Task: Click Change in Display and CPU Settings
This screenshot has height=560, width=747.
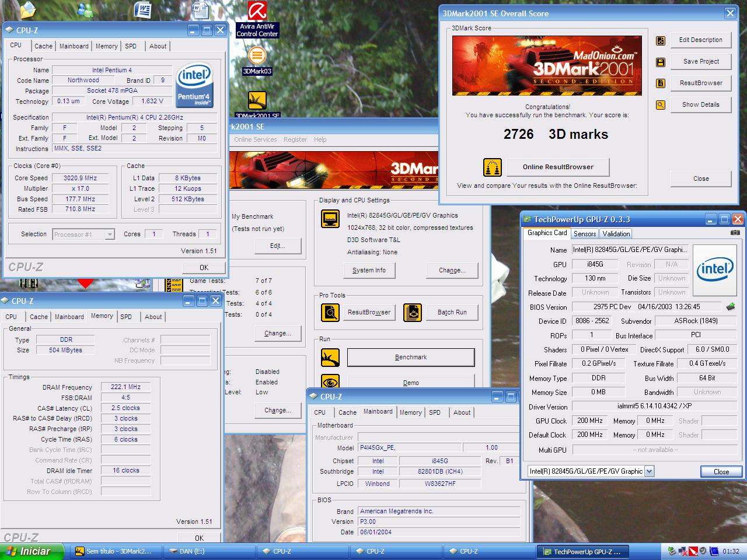Action: point(452,270)
